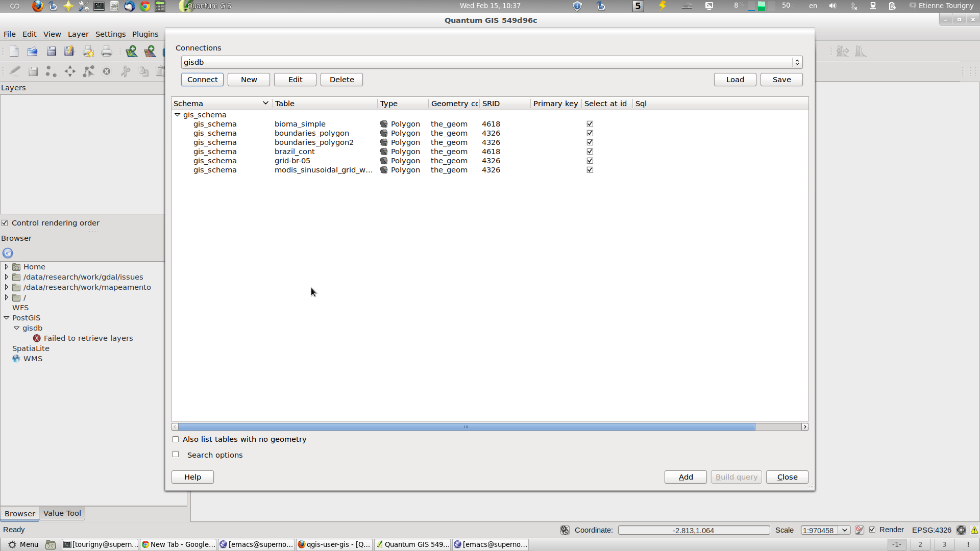Screen dimensions: 980x551
Task: Open the Composer Manager printer icon
Action: (x=106, y=51)
